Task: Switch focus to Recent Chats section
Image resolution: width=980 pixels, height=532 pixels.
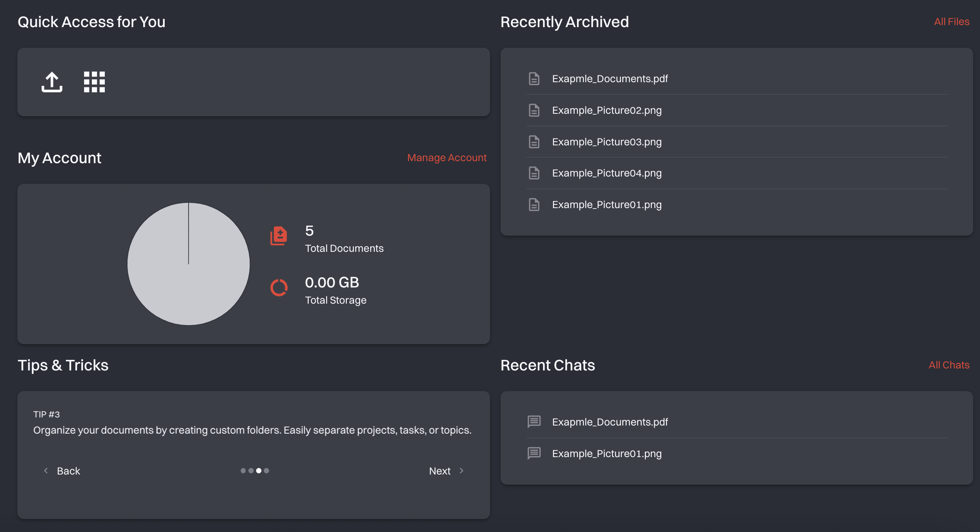Action: (x=547, y=365)
